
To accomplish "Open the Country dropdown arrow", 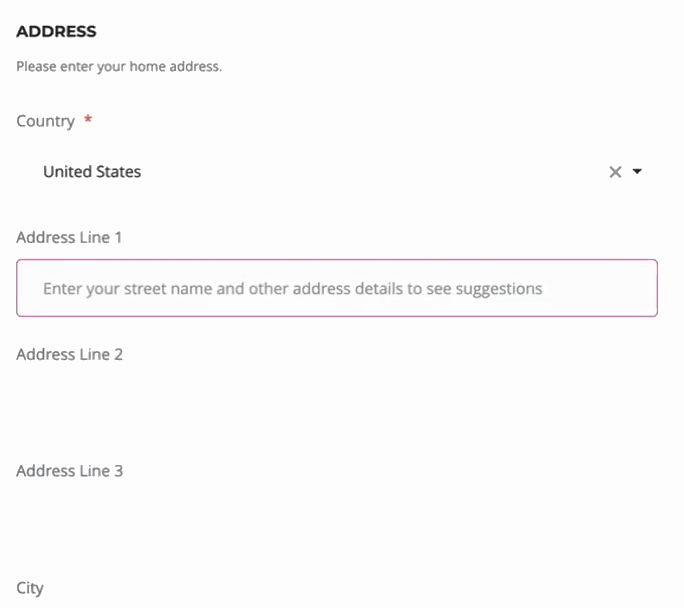I will point(637,171).
